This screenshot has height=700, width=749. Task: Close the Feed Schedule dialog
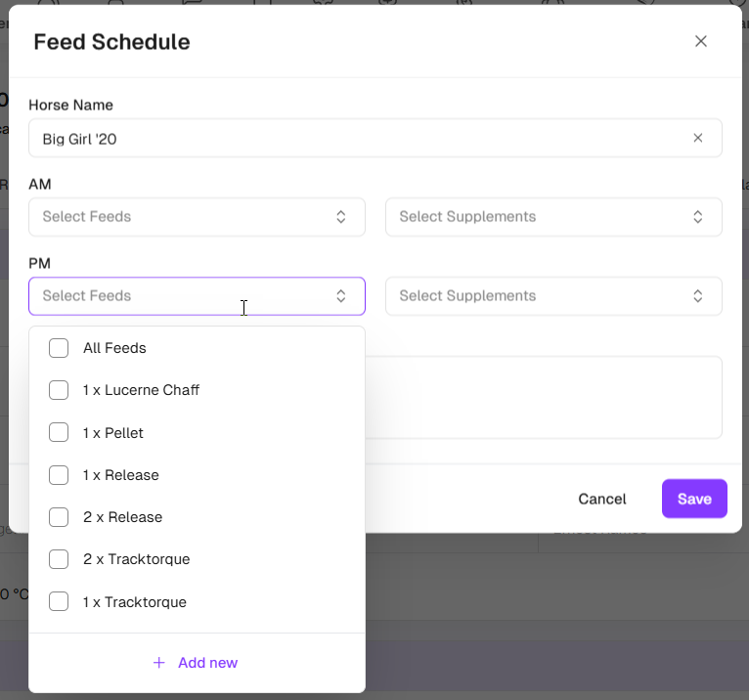click(x=700, y=41)
